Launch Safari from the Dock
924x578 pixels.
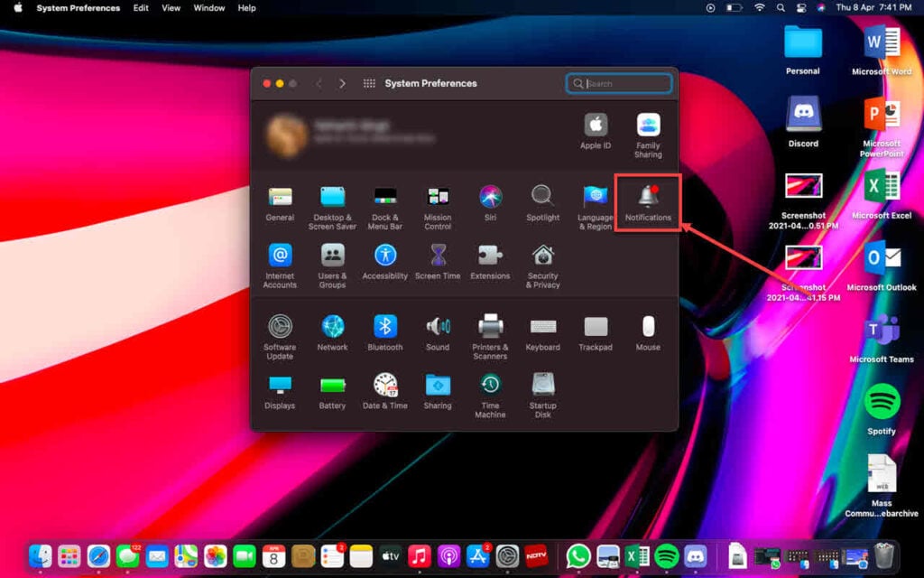(x=98, y=556)
